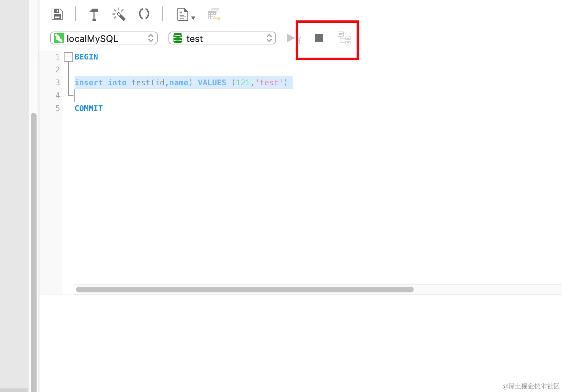Open the text document dropdown icon
The image size is (562, 392).
[186, 15]
